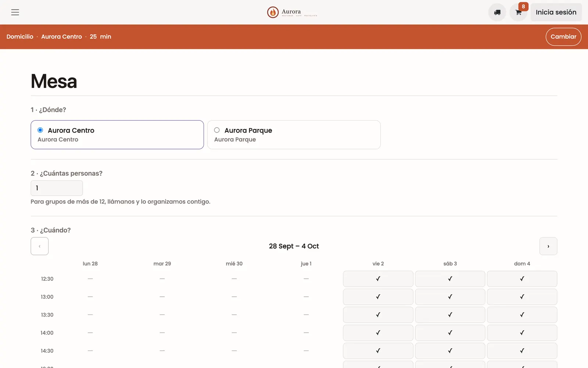Click the number of people input field
Screen dimensions: 588x368
point(57,188)
